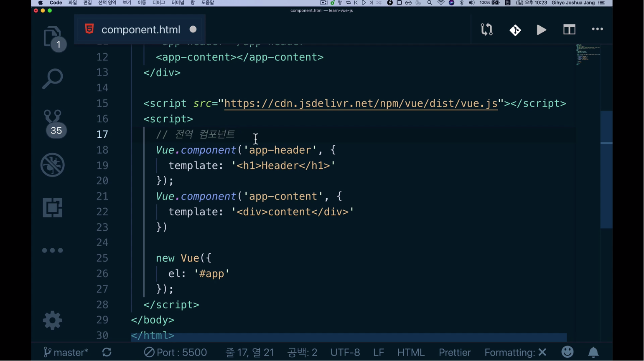Open the Explorer view in activity bar
The image size is (644, 361).
(x=52, y=37)
